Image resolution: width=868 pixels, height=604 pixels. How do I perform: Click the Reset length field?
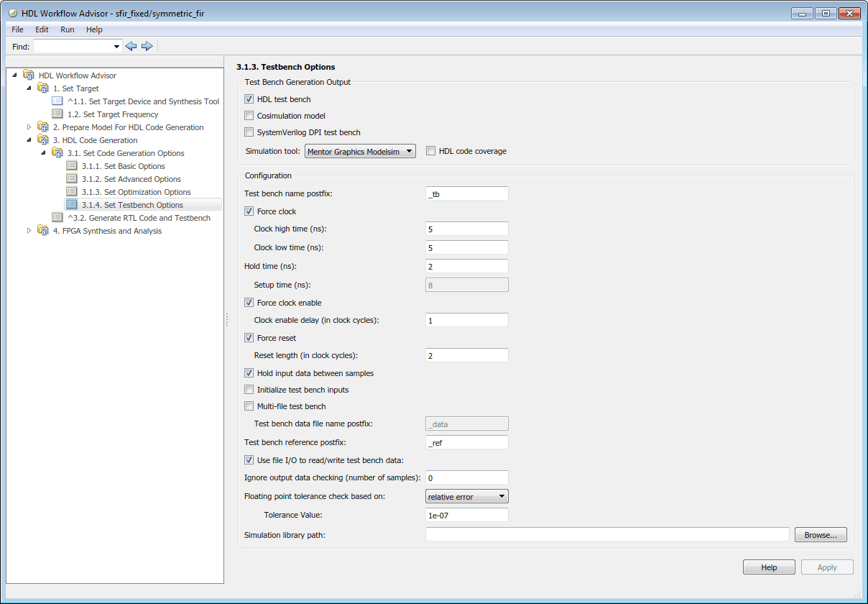(467, 355)
